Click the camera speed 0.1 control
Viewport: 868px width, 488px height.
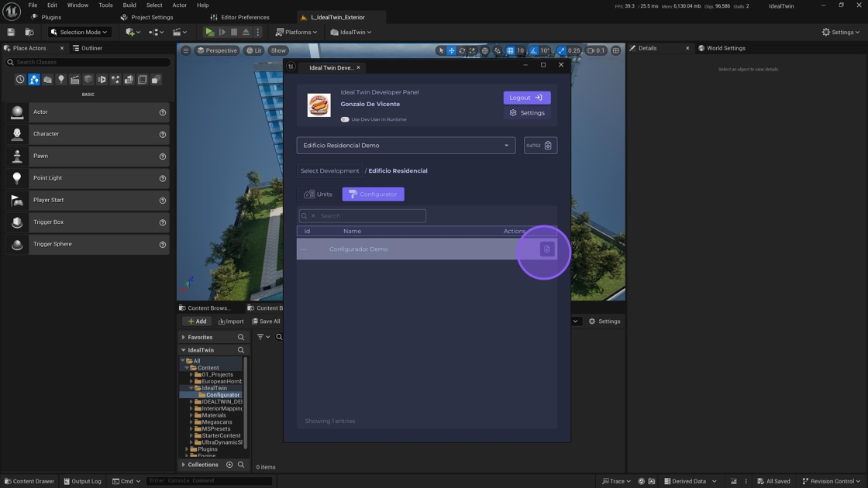pos(596,50)
